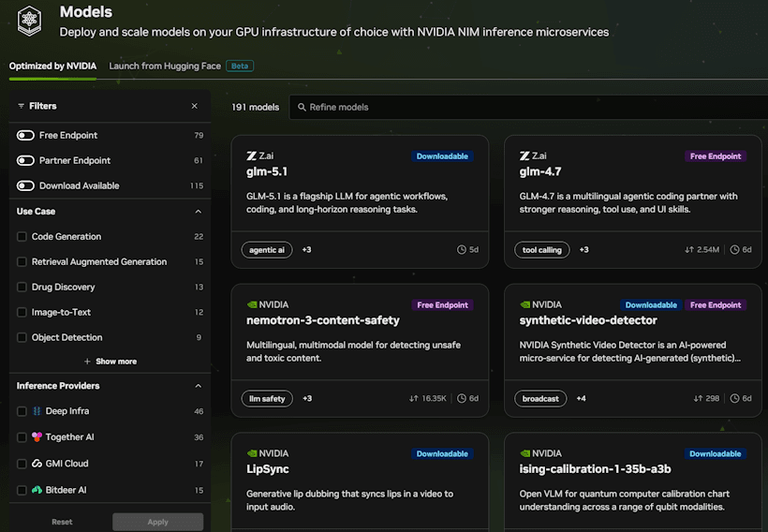Check the Together AI checkbox

(22, 437)
